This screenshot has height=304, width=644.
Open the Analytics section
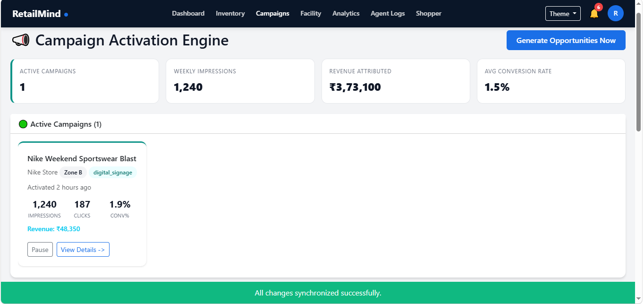346,14
